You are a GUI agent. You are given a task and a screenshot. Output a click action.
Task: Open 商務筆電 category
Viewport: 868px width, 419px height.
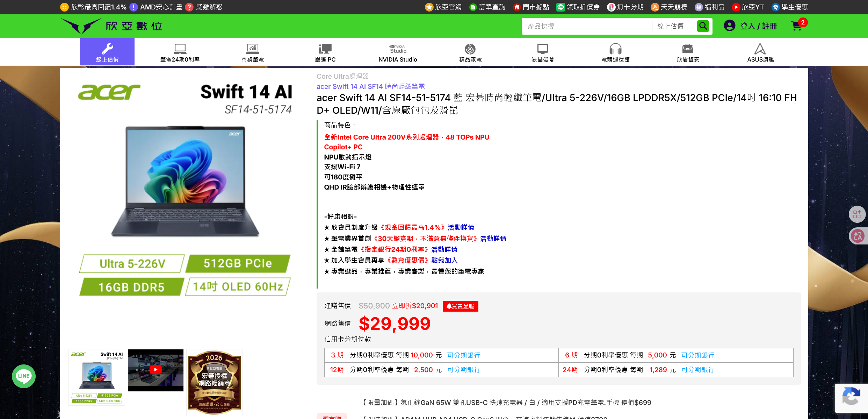click(x=253, y=52)
